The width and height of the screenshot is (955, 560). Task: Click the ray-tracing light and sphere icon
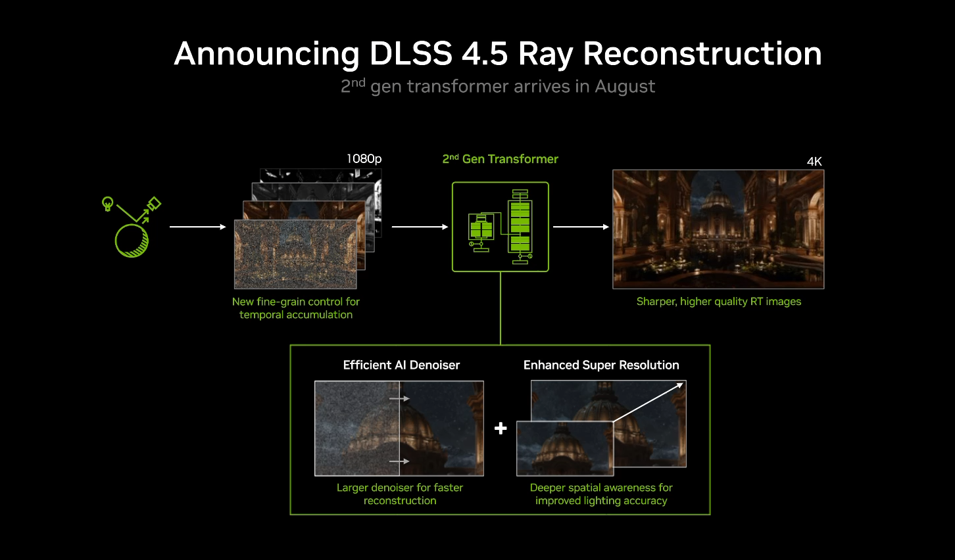[131, 226]
